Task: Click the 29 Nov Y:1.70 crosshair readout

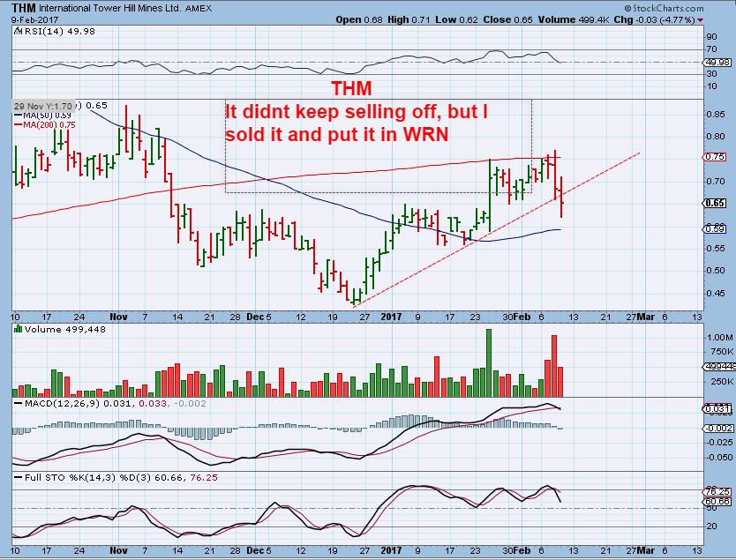Action: 42,106
